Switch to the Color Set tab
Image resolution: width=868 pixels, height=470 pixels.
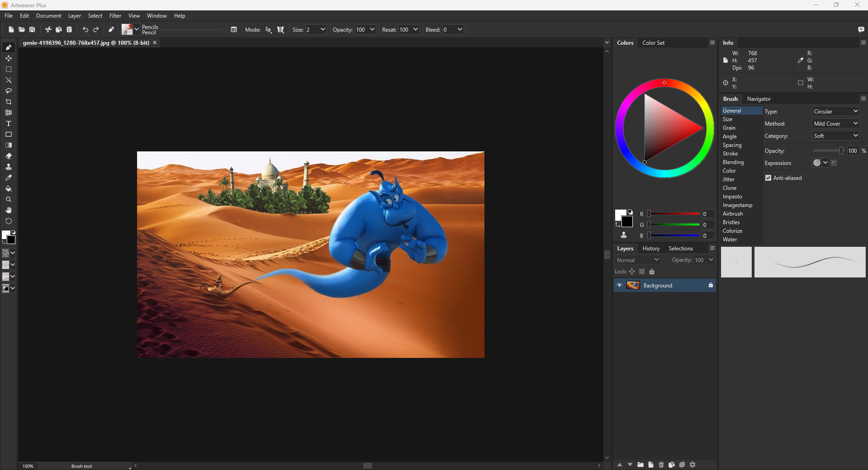coord(654,43)
